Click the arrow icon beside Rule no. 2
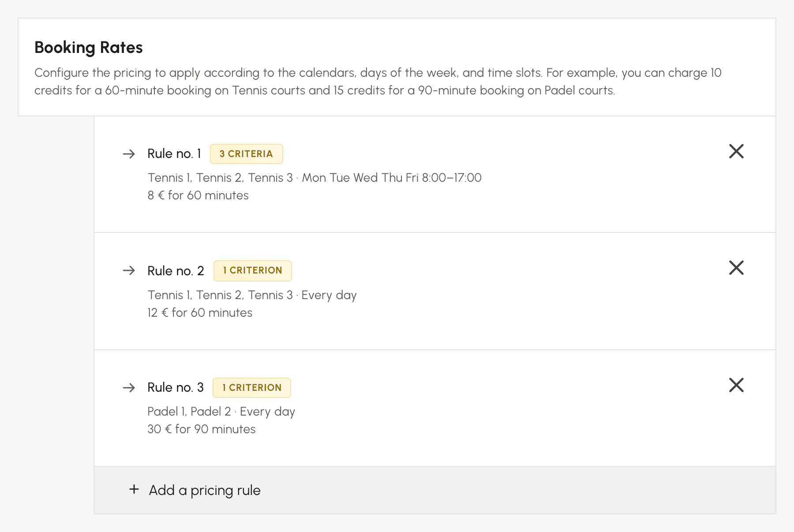This screenshot has width=794, height=532. coord(129,270)
